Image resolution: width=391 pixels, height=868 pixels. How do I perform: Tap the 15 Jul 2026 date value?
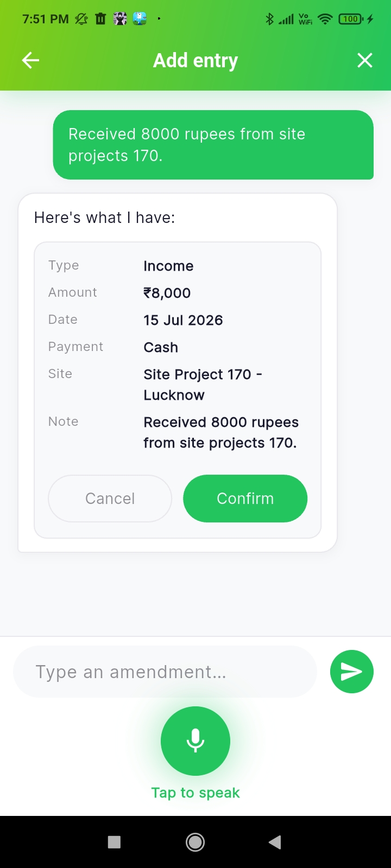[x=183, y=320]
